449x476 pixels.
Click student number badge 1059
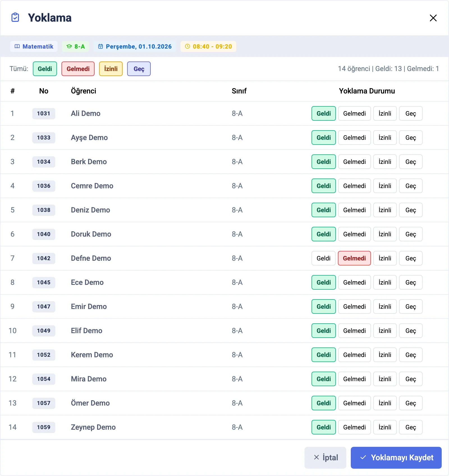coord(44,427)
